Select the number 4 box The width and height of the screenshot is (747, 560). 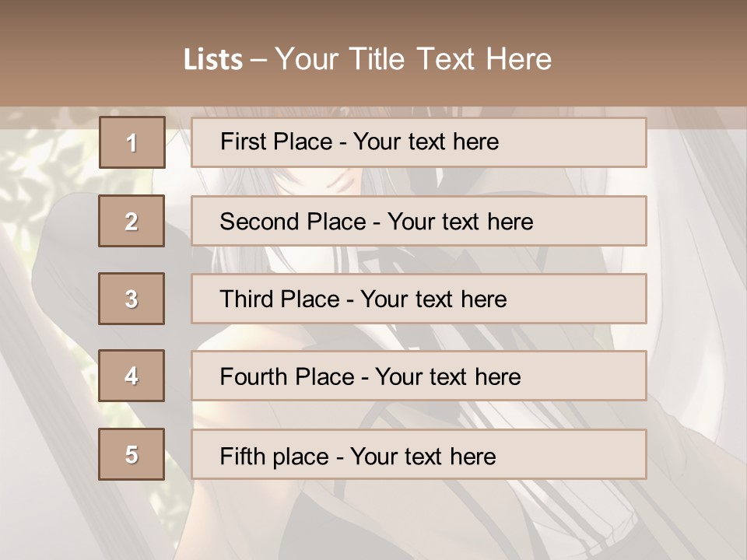(132, 376)
